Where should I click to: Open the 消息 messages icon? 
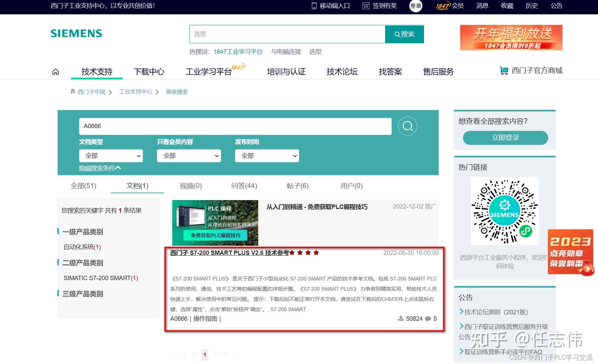pos(482,6)
